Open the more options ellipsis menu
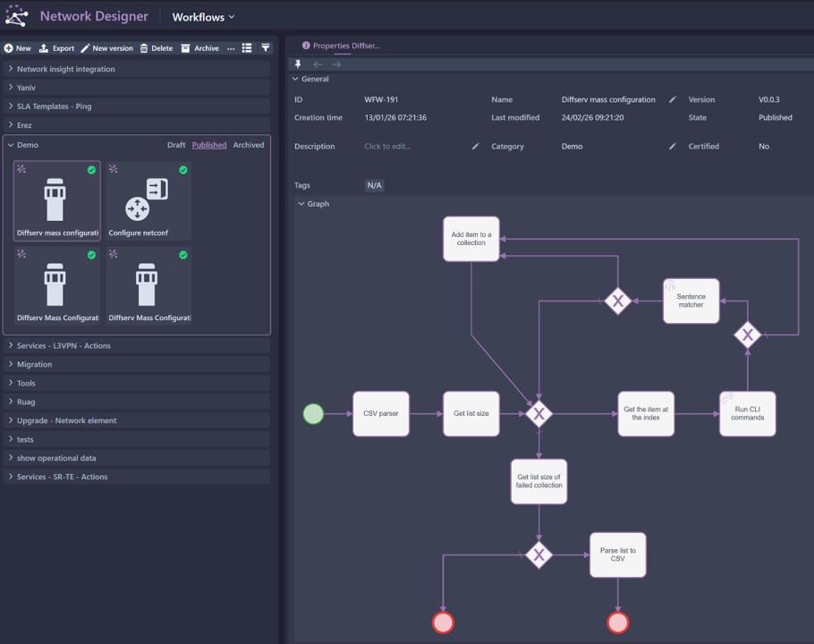814x644 pixels. (x=231, y=48)
